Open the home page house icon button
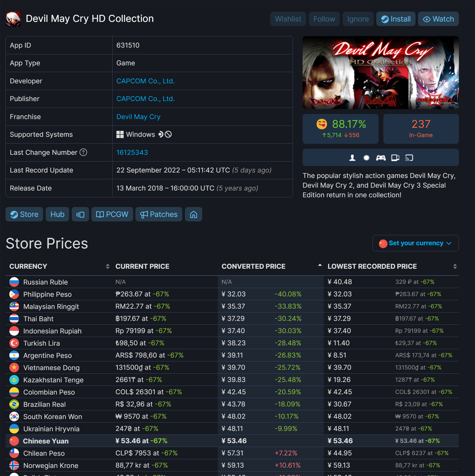 [194, 215]
